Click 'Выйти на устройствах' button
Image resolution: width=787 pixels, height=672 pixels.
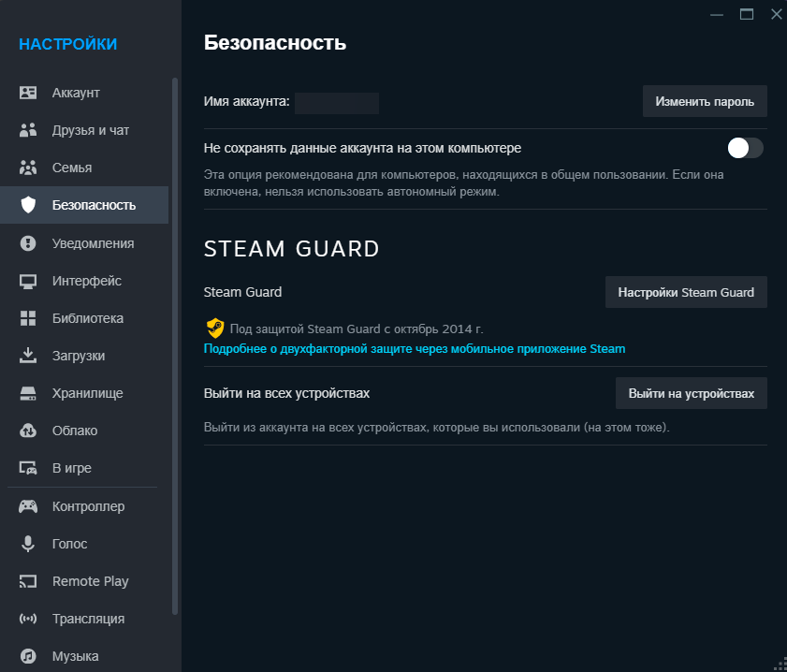coord(692,393)
